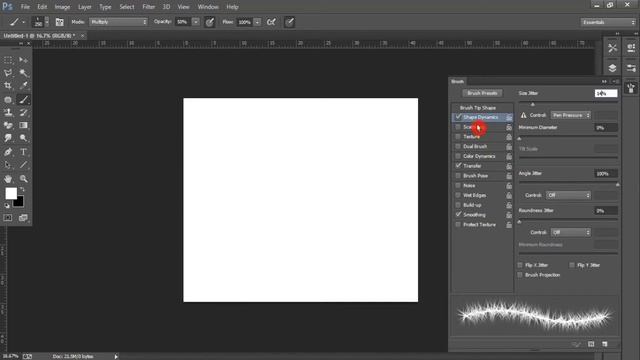Screen dimensions: 640x360
Task: Select the Horizontal Type tool
Action: (x=23, y=152)
